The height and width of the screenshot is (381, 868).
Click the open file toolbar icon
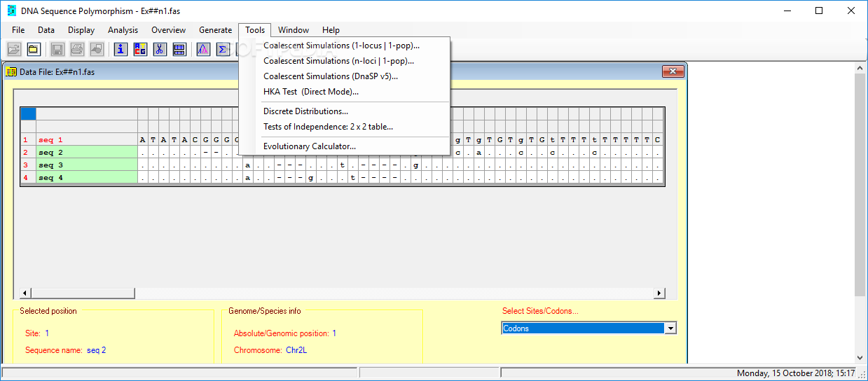coord(14,49)
